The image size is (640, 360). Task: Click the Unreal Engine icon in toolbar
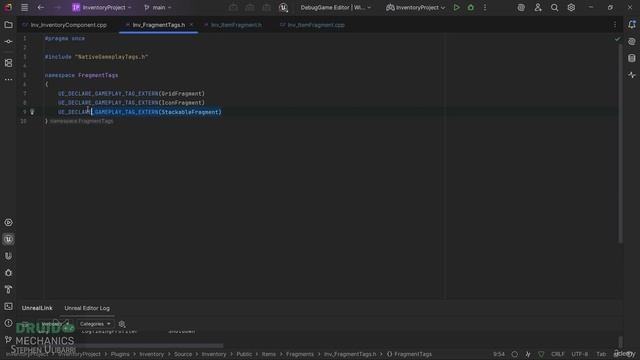coord(283,7)
